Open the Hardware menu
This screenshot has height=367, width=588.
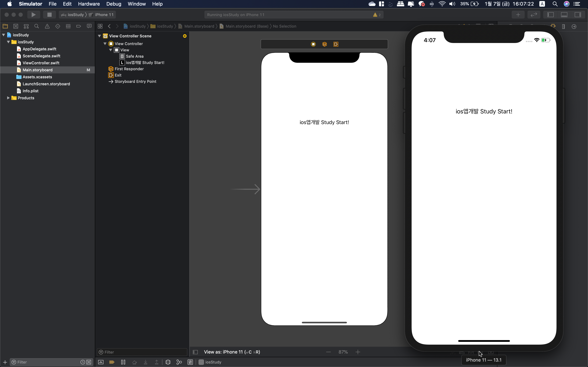pyautogui.click(x=89, y=4)
